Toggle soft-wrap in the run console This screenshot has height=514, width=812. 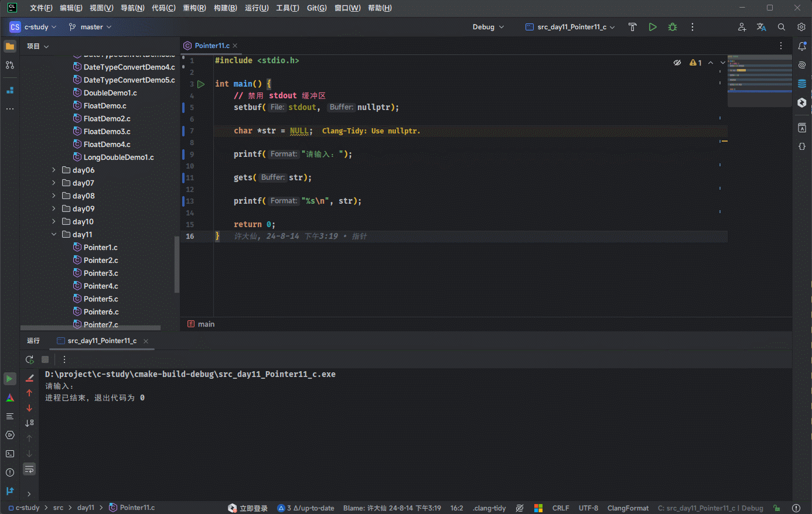[x=29, y=469]
